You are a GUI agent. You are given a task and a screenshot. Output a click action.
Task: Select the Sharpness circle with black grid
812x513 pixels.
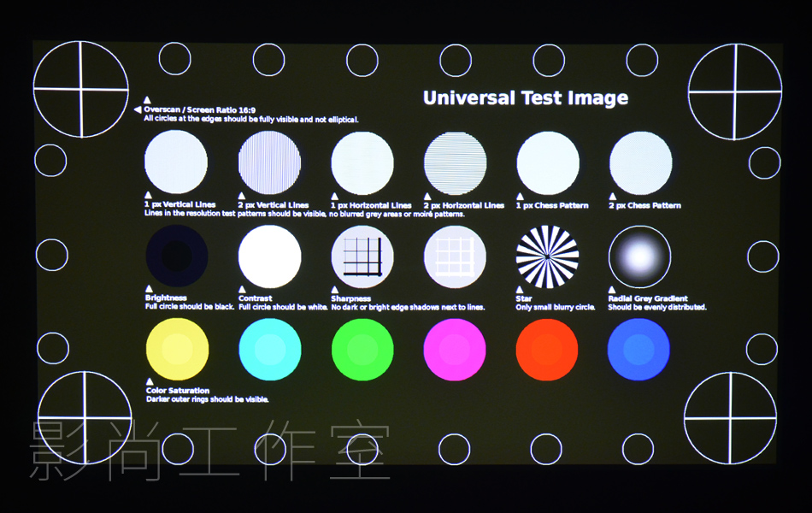click(362, 256)
